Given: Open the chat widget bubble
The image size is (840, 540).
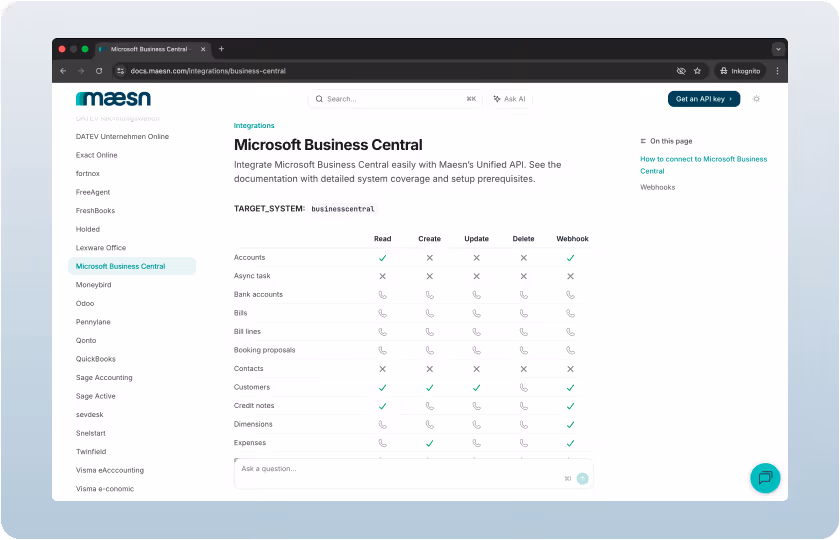Looking at the screenshot, I should point(765,478).
